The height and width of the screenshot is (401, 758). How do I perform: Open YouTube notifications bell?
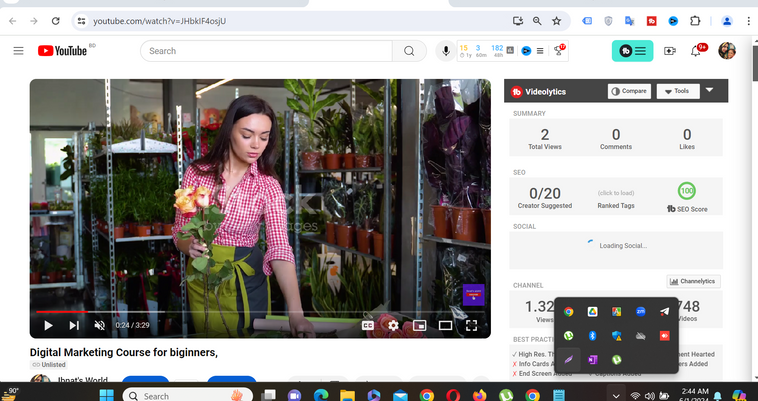[697, 51]
